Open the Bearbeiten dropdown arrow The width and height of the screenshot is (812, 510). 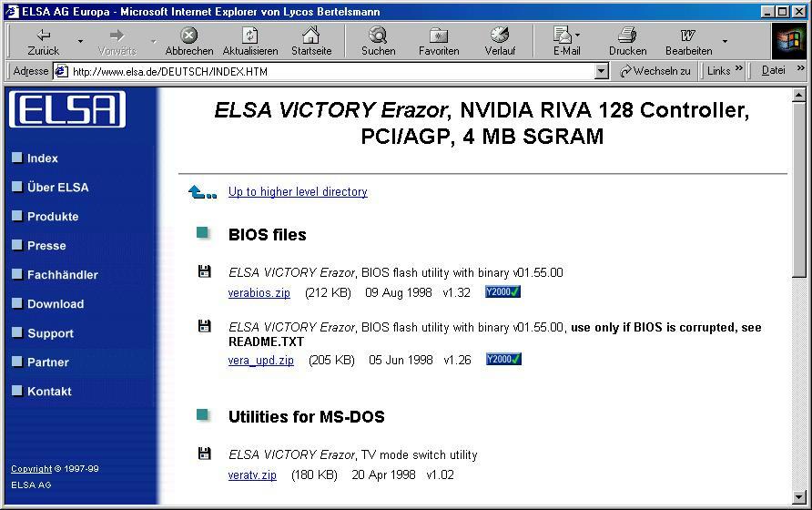click(x=725, y=42)
